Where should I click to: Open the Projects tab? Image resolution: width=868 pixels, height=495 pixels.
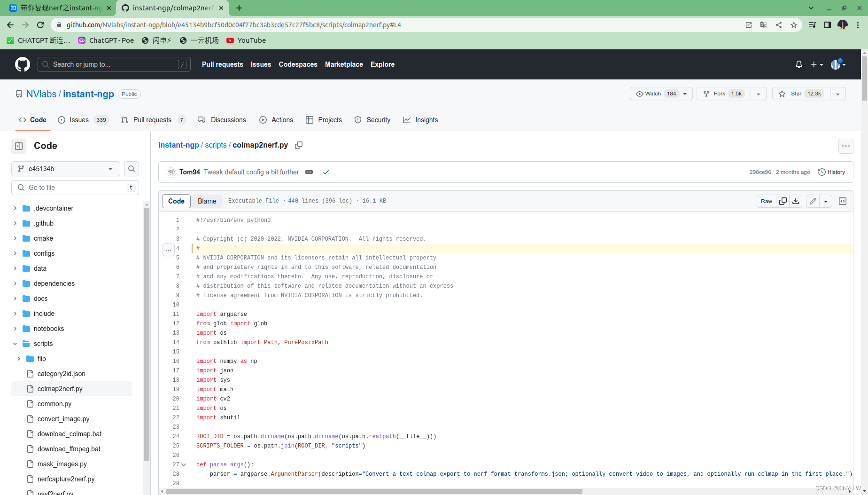(x=324, y=120)
